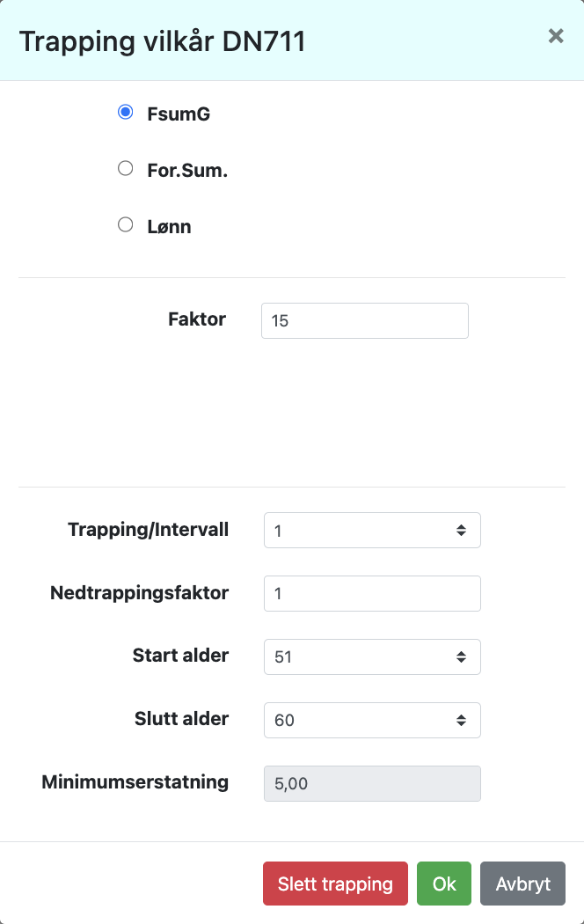Click the Lønn label text
The image size is (584, 924).
pyautogui.click(x=169, y=227)
